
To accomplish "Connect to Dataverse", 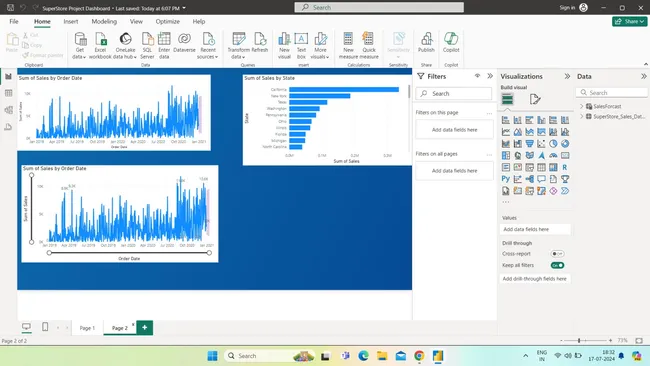I will [x=184, y=43].
